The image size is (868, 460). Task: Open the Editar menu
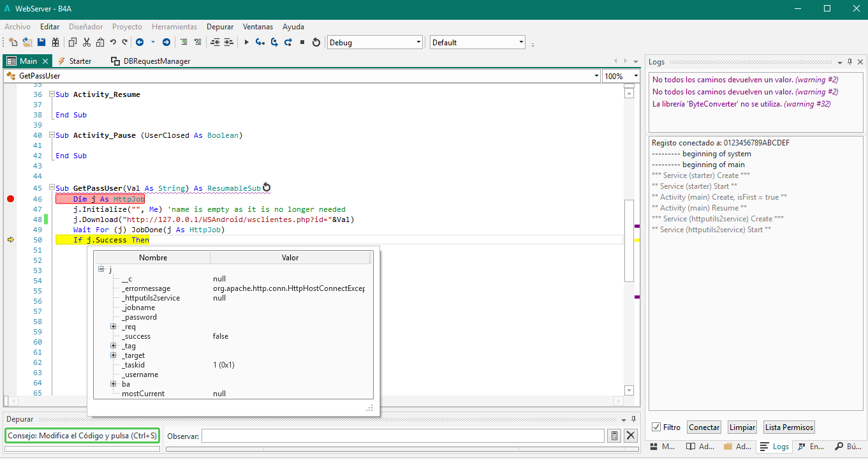click(x=50, y=27)
